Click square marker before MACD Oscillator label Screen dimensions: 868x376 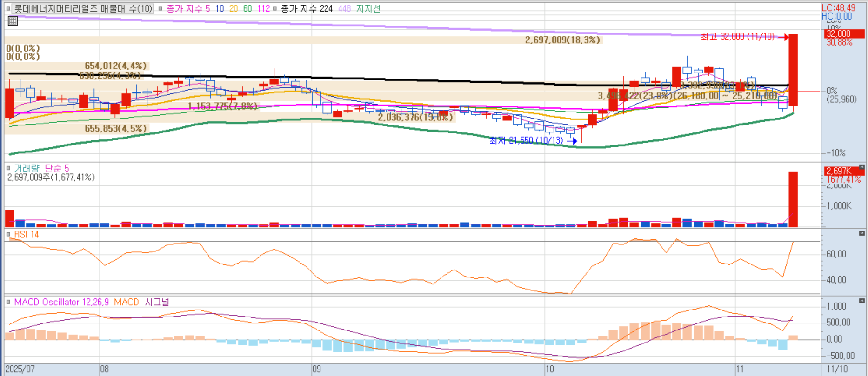coord(8,302)
